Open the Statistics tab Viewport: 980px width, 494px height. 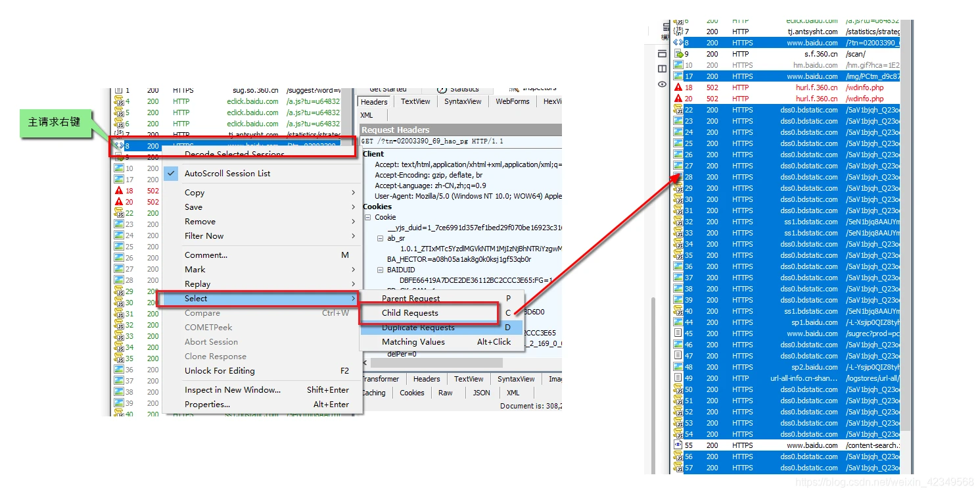[x=459, y=89]
